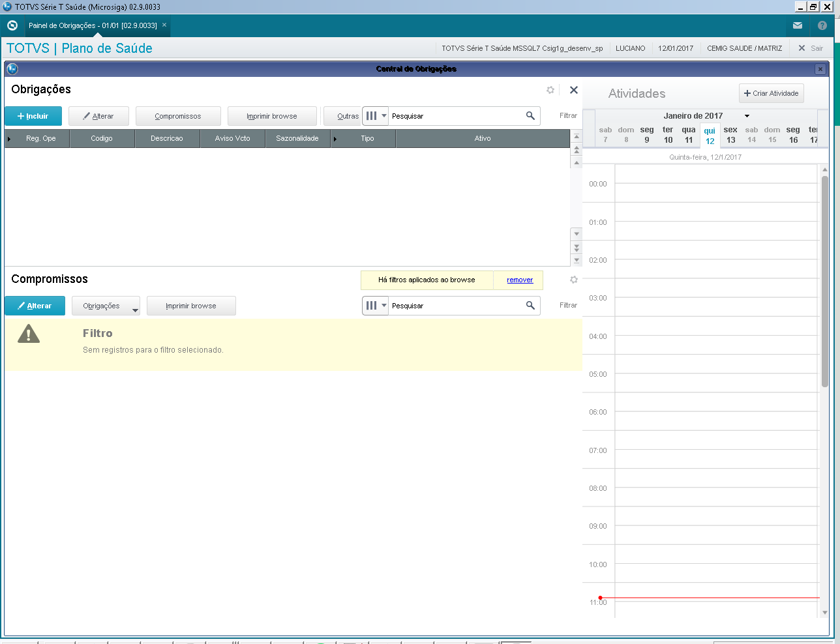The height and width of the screenshot is (644, 840).
Task: Jump to first record in Obrigações grid
Action: tap(577, 137)
